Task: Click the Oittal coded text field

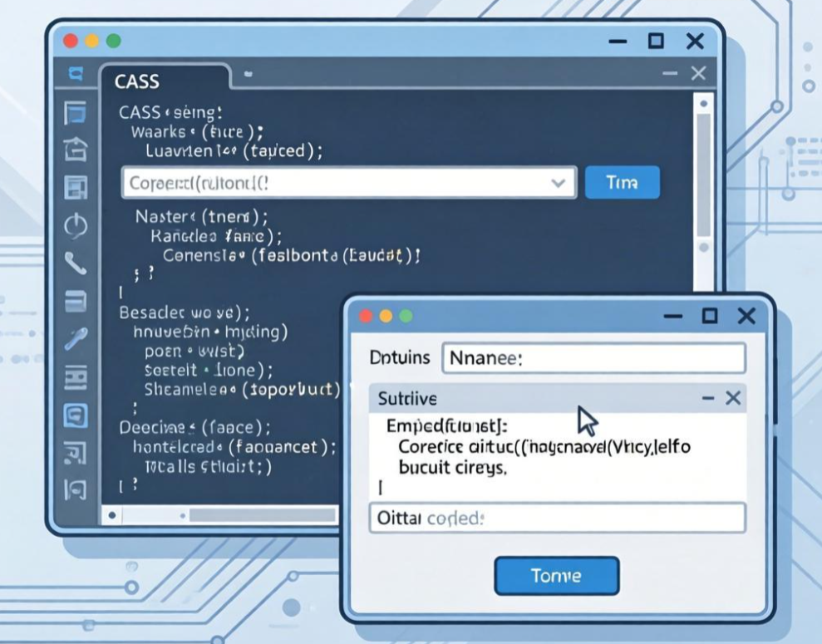Action: point(556,518)
